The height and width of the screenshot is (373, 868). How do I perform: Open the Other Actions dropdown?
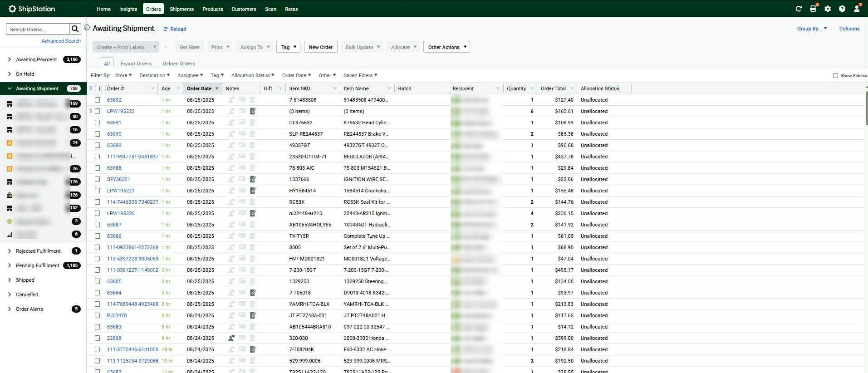point(446,47)
